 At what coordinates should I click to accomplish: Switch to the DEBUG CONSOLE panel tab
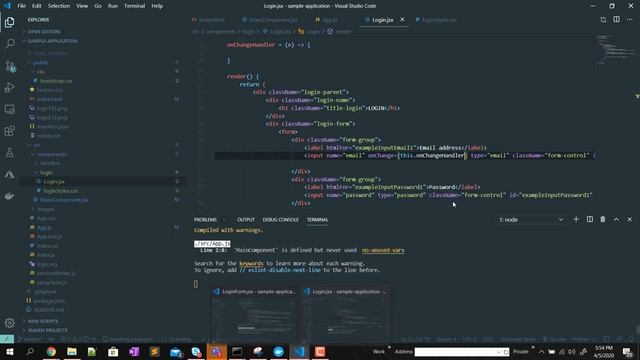[x=280, y=220]
